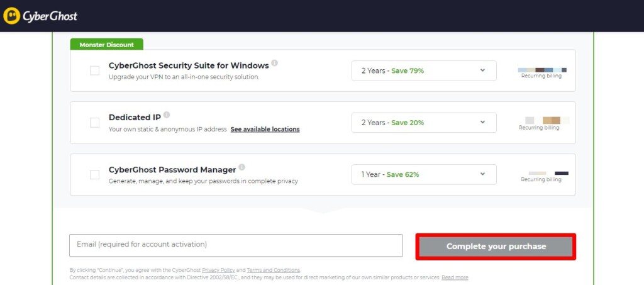
Task: Click the CyberGhost Security Suite for Windows title
Action: pyautogui.click(x=189, y=65)
